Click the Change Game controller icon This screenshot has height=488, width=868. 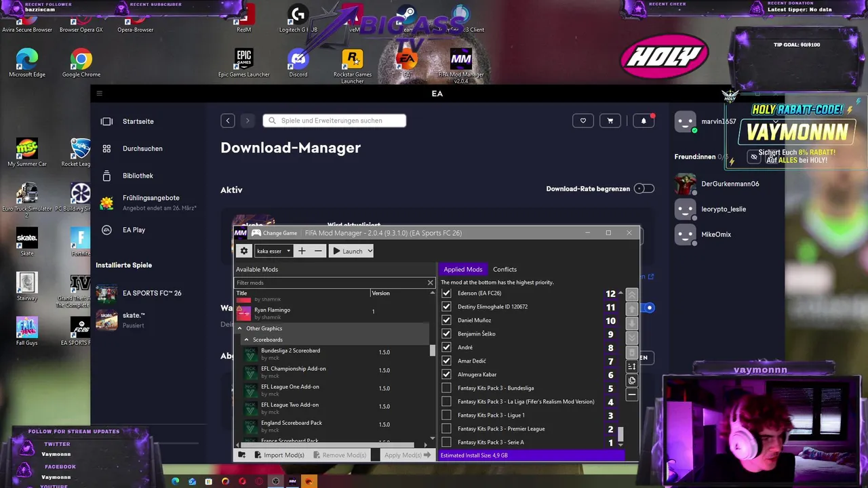click(x=256, y=233)
